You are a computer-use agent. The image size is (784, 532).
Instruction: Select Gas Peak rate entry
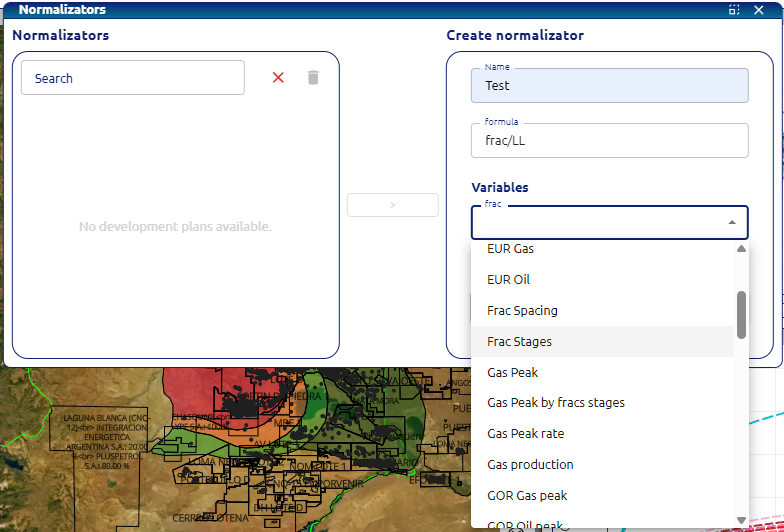[x=525, y=434]
